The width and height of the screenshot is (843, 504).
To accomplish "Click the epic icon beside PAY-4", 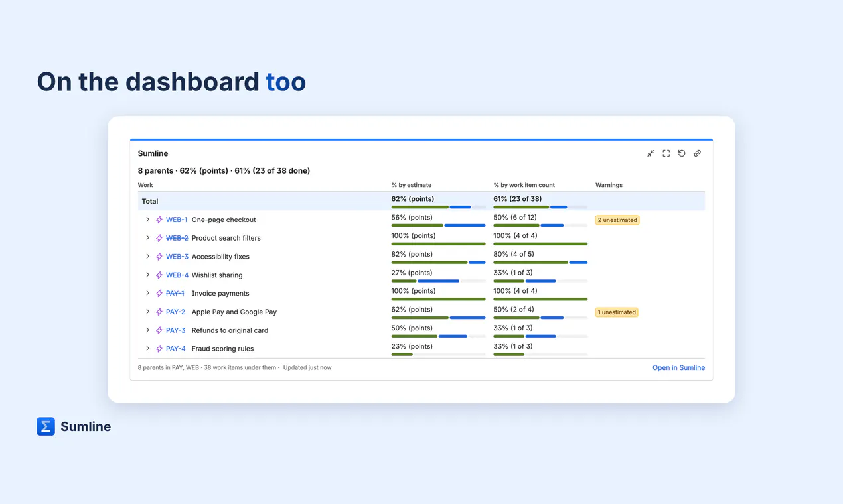I will tap(159, 349).
